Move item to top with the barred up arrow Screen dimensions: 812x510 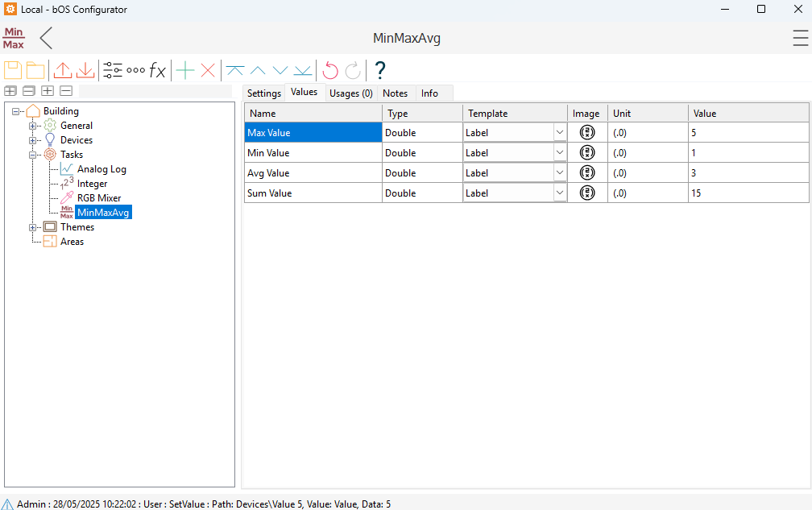pyautogui.click(x=234, y=70)
